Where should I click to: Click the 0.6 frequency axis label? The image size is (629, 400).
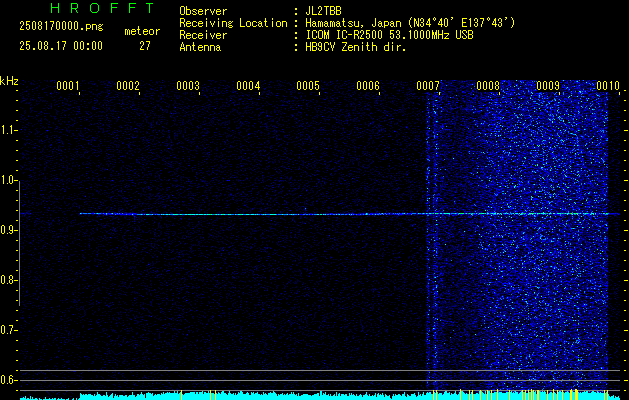tap(8, 380)
